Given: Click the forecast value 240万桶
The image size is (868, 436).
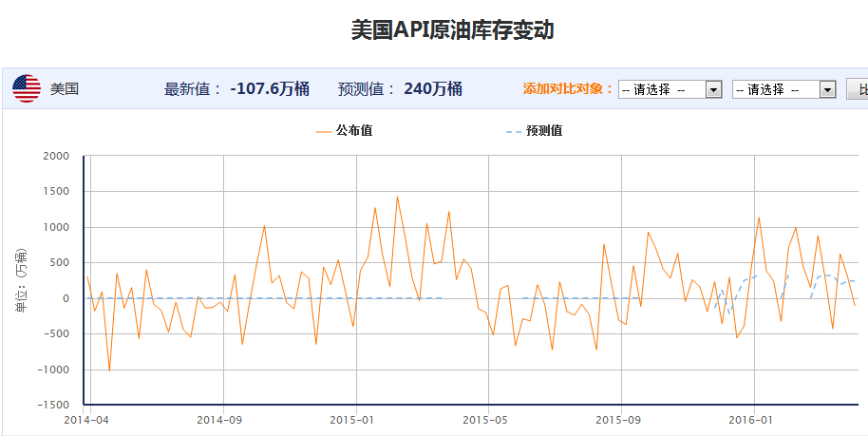Looking at the screenshot, I should 433,88.
